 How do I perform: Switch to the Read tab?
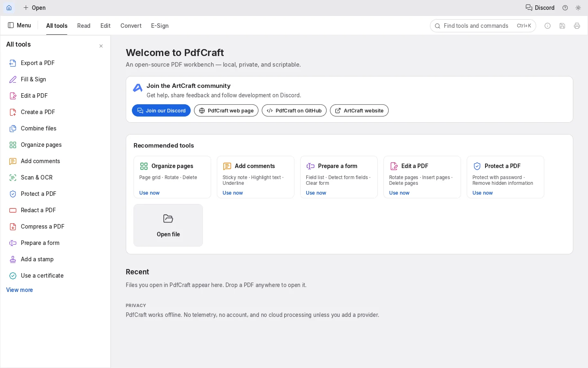click(x=84, y=26)
